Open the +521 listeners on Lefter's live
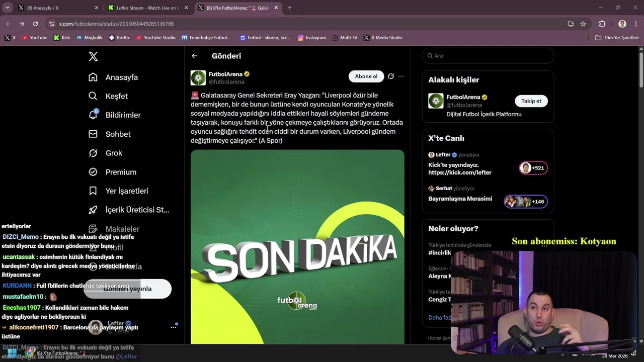 (x=533, y=168)
